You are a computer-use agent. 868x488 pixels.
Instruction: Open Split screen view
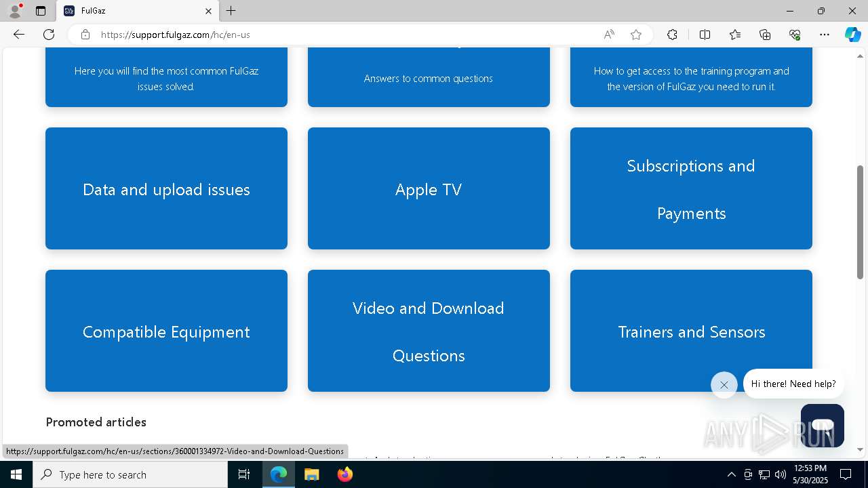705,35
